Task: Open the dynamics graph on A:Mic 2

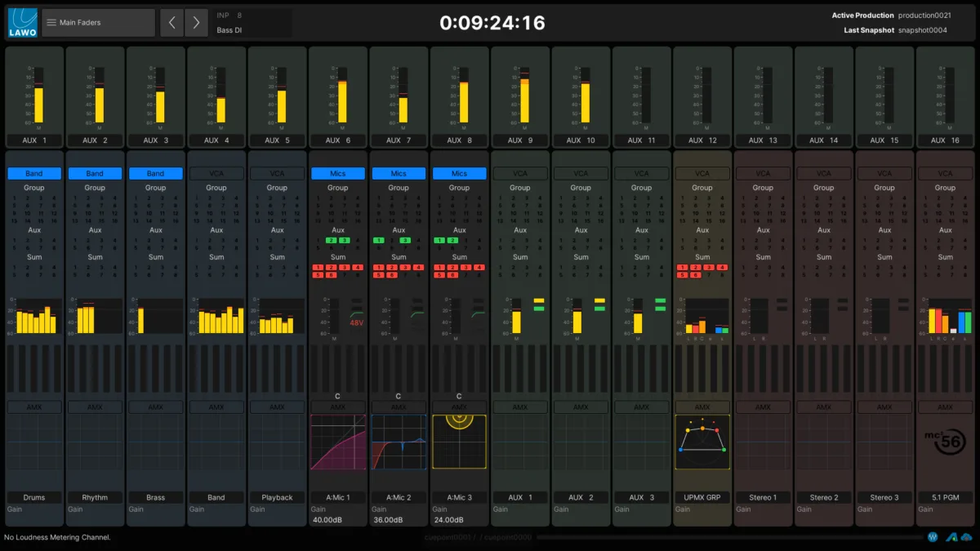Action: 399,442
